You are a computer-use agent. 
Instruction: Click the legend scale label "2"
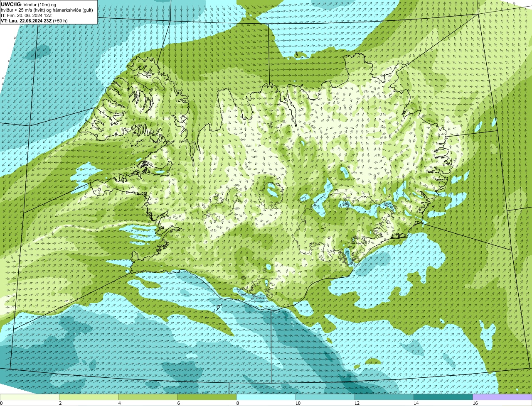coord(61,403)
